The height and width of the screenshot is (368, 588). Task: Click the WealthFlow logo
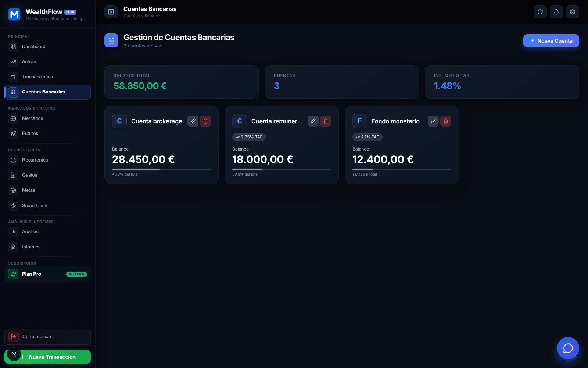14,14
